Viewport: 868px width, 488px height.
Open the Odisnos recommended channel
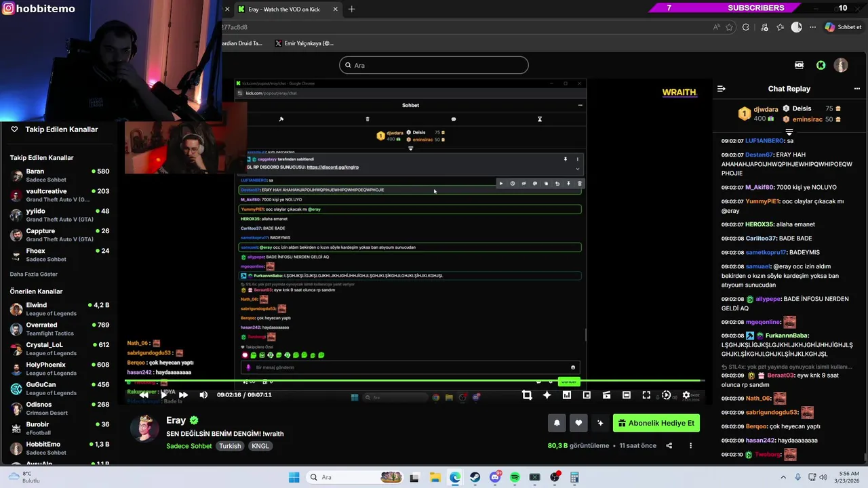coord(60,409)
